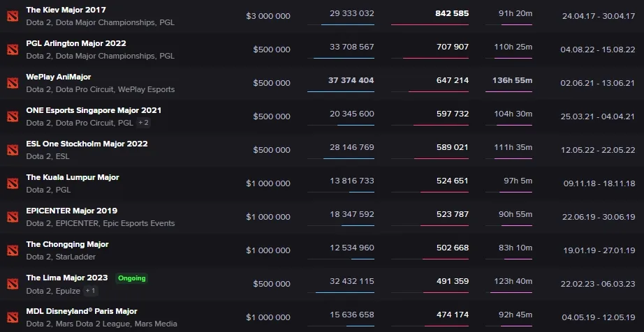Click air time value 136h 55m
Viewport: 644px width, 332px height.
[x=512, y=80]
